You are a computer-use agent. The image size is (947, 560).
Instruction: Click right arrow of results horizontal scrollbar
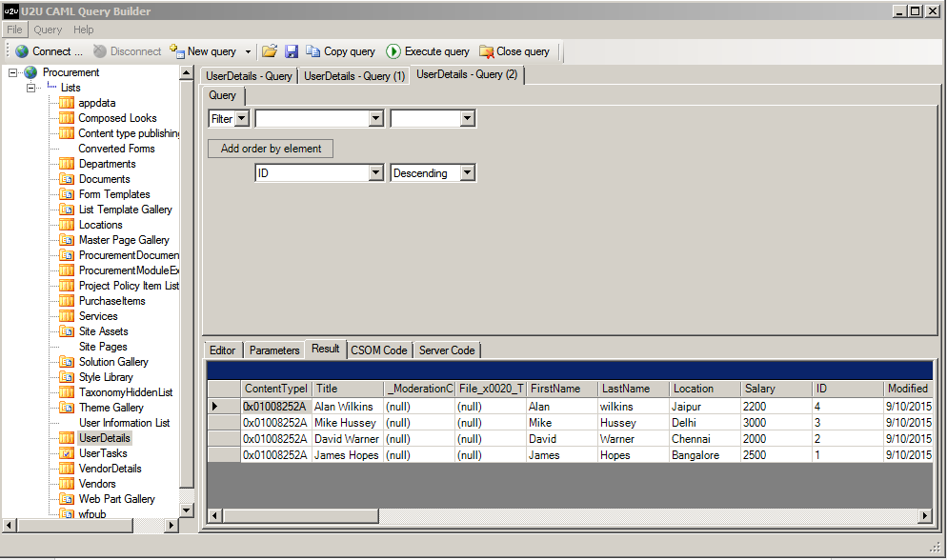[924, 516]
